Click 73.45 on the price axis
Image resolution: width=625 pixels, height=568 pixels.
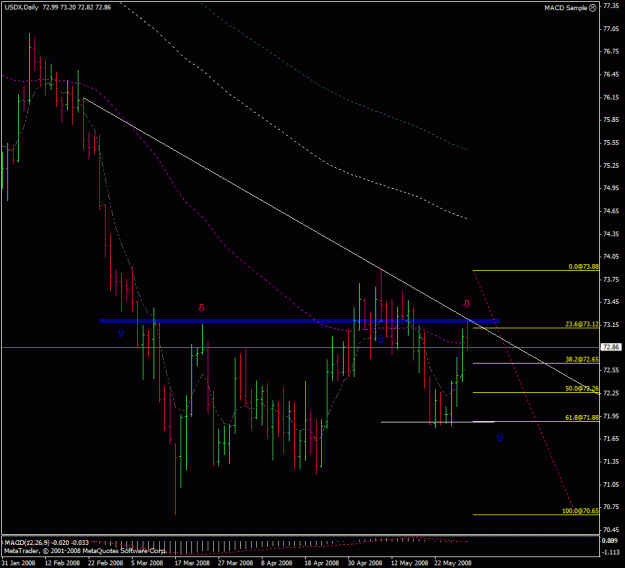coord(611,302)
